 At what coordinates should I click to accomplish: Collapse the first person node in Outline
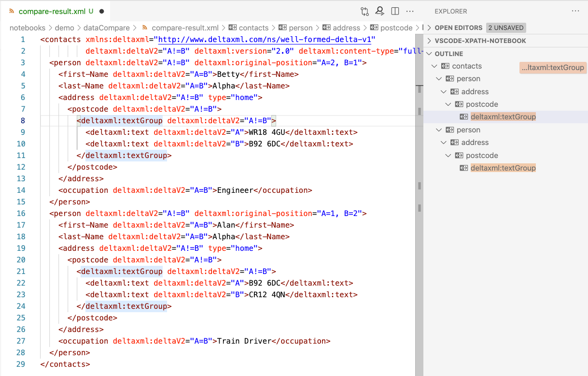pyautogui.click(x=439, y=78)
